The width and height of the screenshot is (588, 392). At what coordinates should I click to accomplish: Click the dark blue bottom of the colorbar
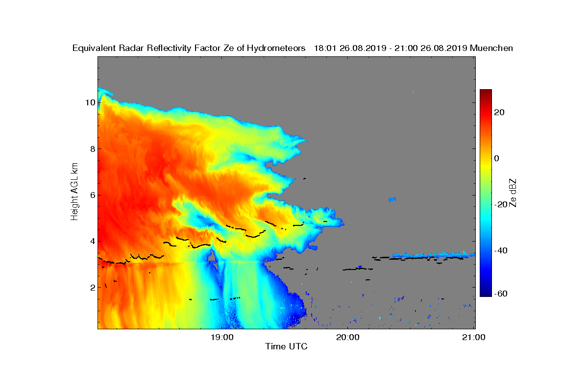(486, 293)
